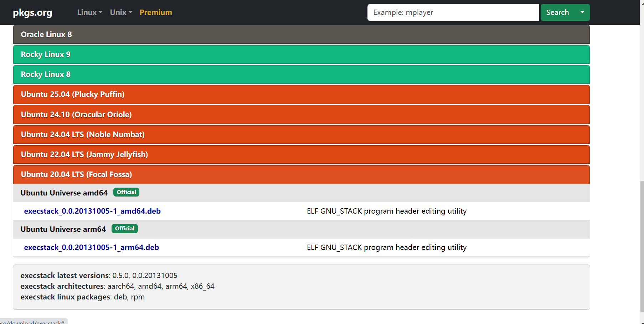Select the Ubuntu Universe amd64 heading

pyautogui.click(x=64, y=193)
